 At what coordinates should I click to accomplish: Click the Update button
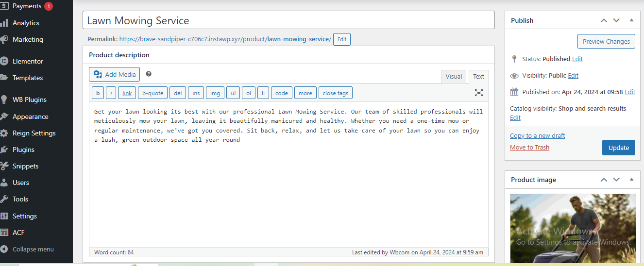click(619, 148)
